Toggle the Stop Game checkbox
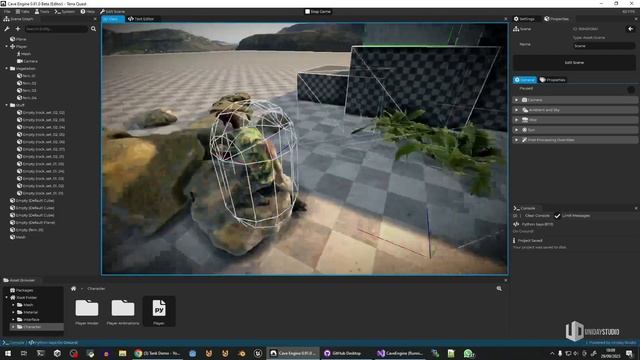This screenshot has width=640, height=360. 307,12
